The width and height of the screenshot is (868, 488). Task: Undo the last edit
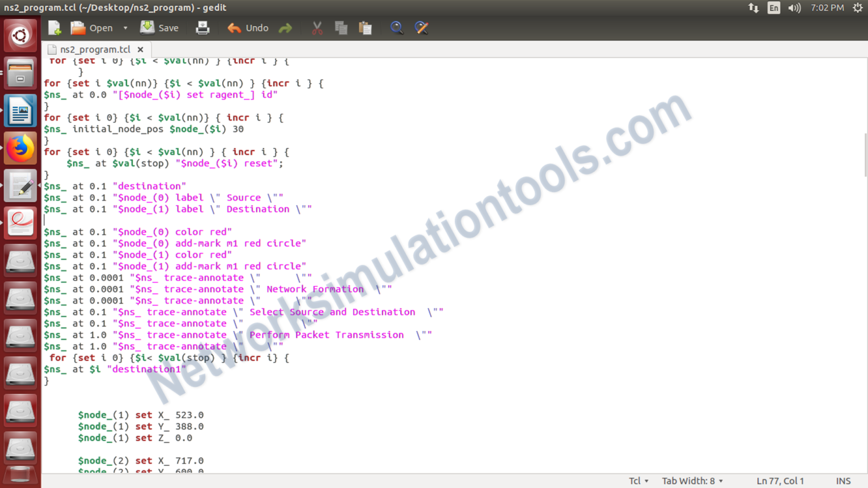point(248,27)
